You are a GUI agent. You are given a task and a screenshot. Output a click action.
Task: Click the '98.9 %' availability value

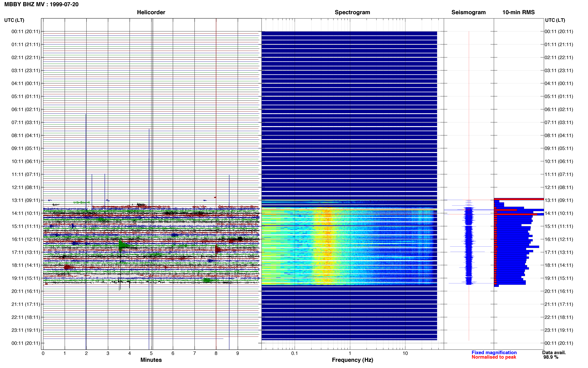tap(551, 357)
